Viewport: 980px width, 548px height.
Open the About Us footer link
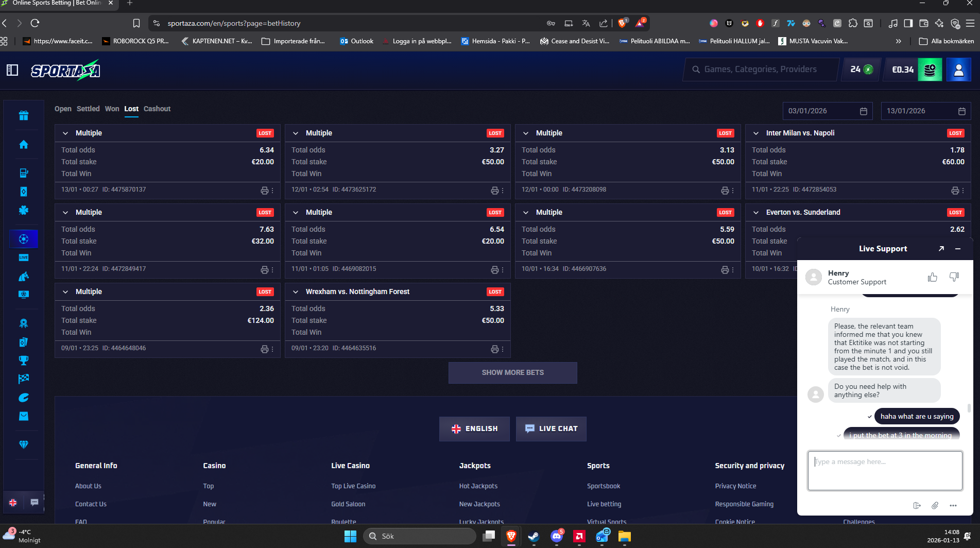click(88, 486)
